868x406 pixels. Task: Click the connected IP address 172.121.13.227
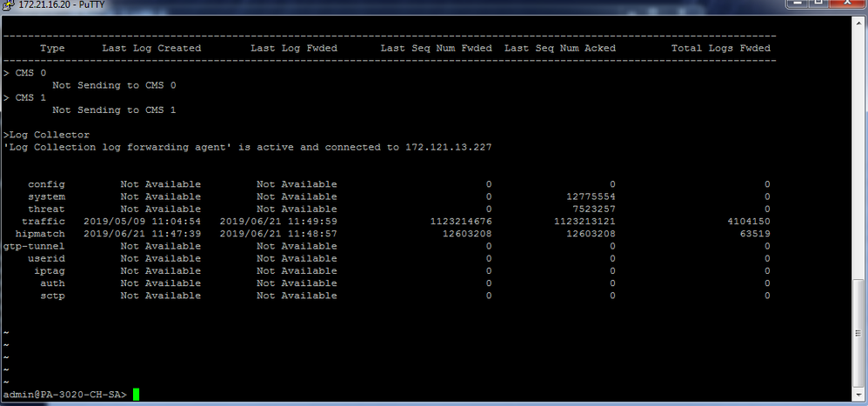pyautogui.click(x=449, y=147)
